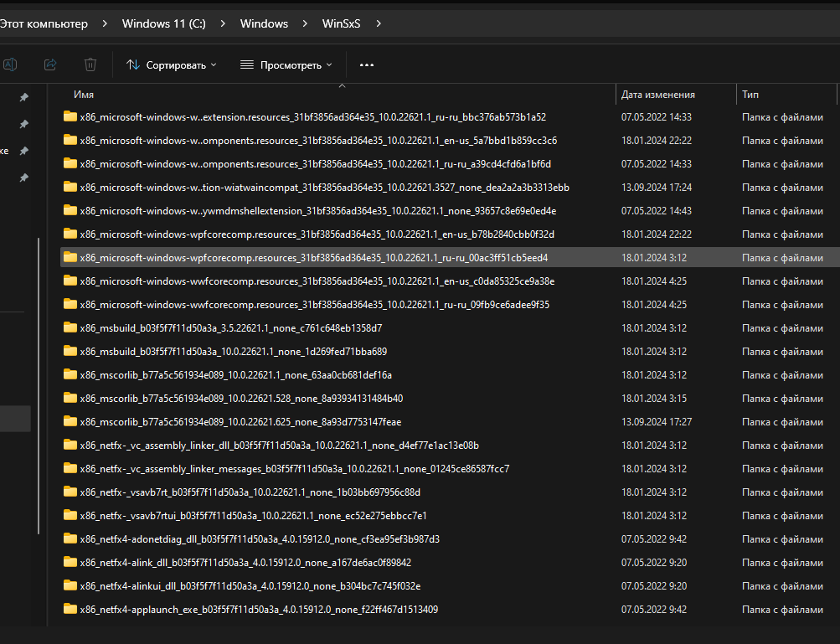This screenshot has width=840, height=644.
Task: Expand chevron after WinSxS breadcrumb
Action: click(x=379, y=23)
